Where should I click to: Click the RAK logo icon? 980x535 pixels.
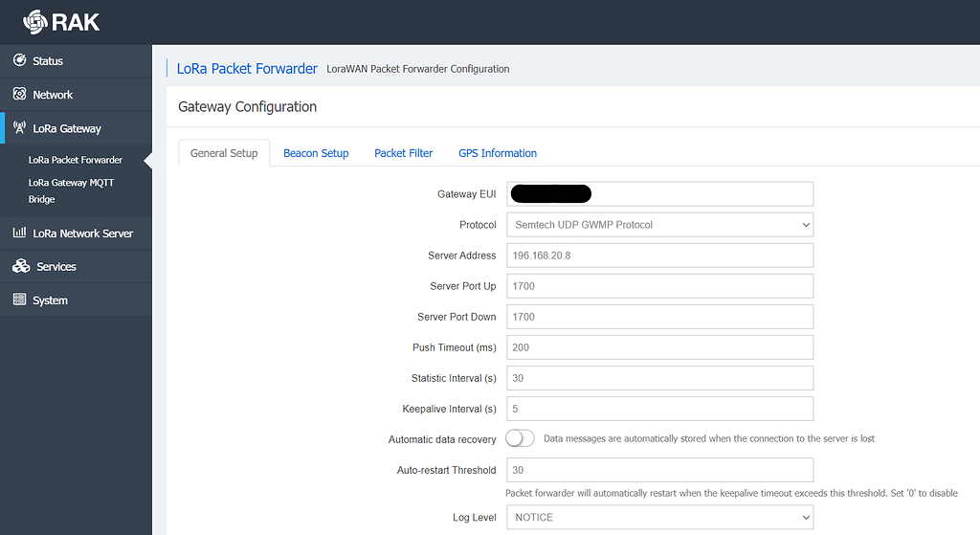pyautogui.click(x=34, y=21)
